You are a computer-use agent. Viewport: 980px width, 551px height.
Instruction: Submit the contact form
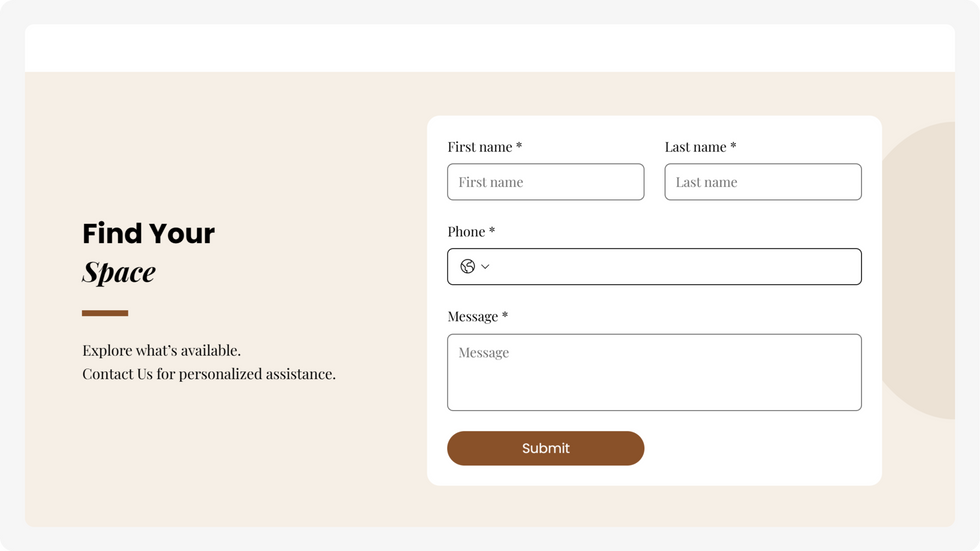(546, 448)
